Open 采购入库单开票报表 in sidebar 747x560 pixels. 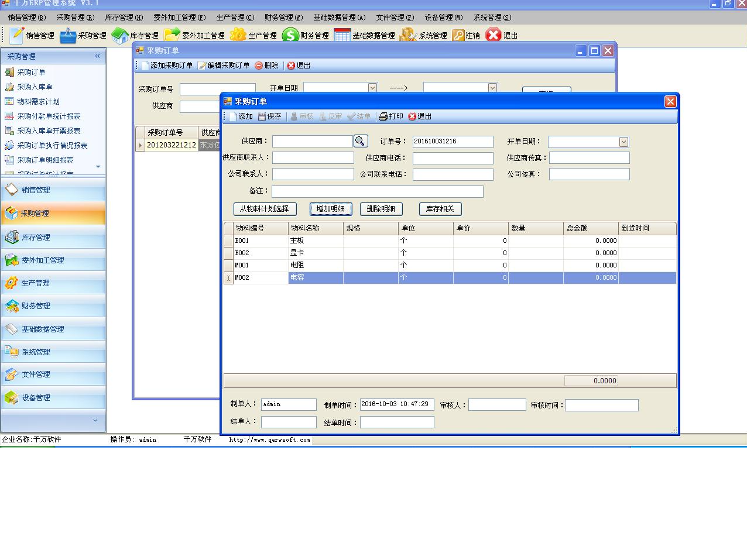[x=49, y=130]
